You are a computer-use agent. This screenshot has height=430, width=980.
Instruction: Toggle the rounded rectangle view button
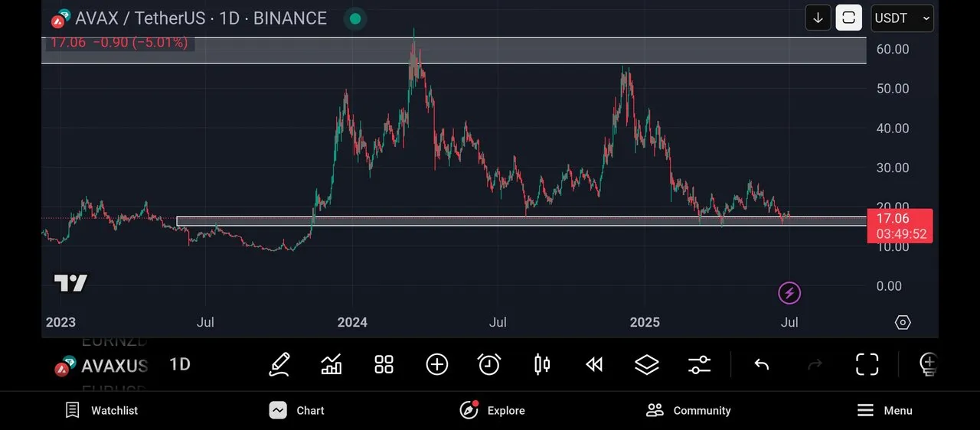[848, 18]
